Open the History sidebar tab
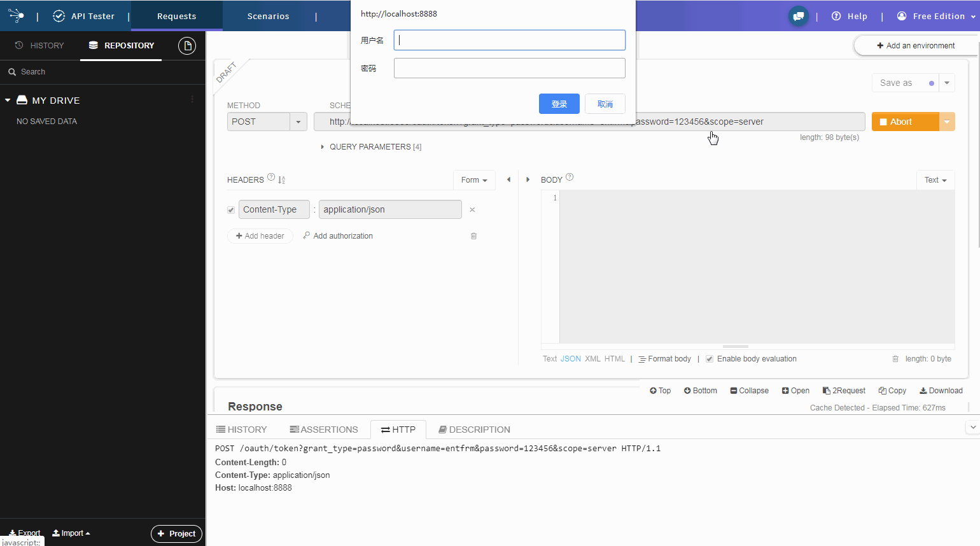The image size is (980, 546). point(39,46)
